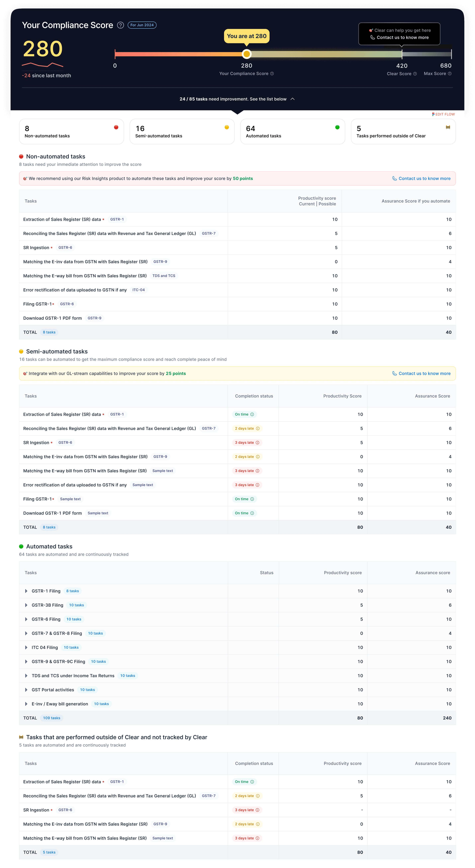Click Contact us link in Risk Insights banner

(421, 179)
